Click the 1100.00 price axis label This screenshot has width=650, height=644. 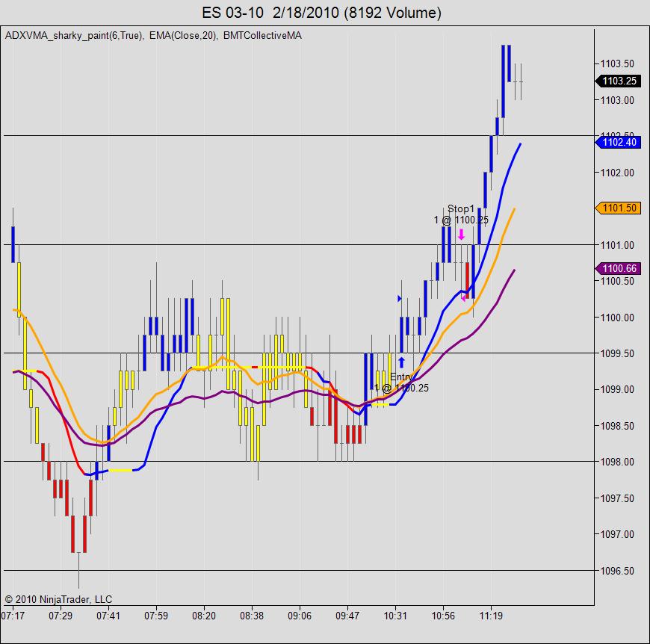coord(617,318)
